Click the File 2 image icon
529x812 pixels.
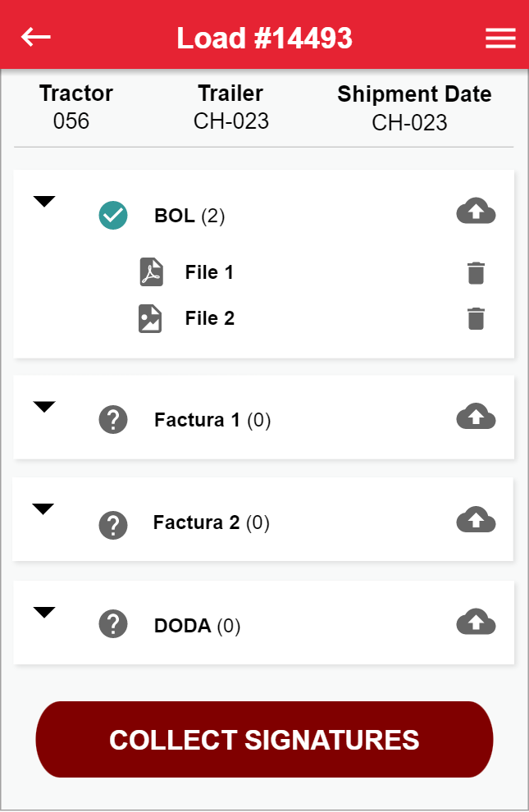click(x=150, y=318)
